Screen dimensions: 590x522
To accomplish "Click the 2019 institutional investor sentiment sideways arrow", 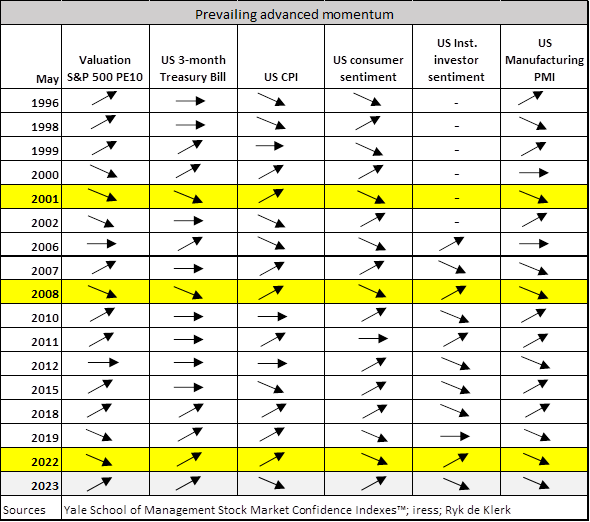I will [x=455, y=436].
